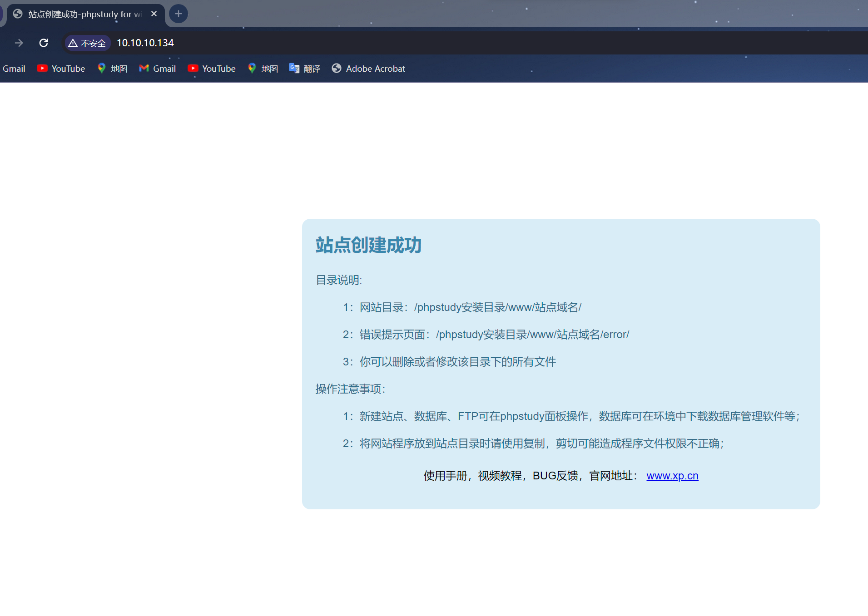Open the second 地图 bookmark
The height and width of the screenshot is (616, 868).
pyautogui.click(x=263, y=69)
